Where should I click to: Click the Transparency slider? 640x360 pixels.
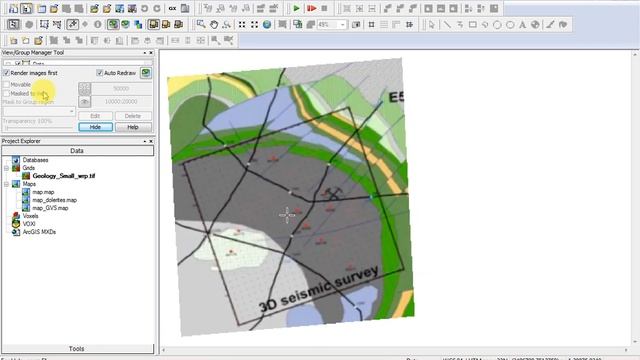click(39, 128)
